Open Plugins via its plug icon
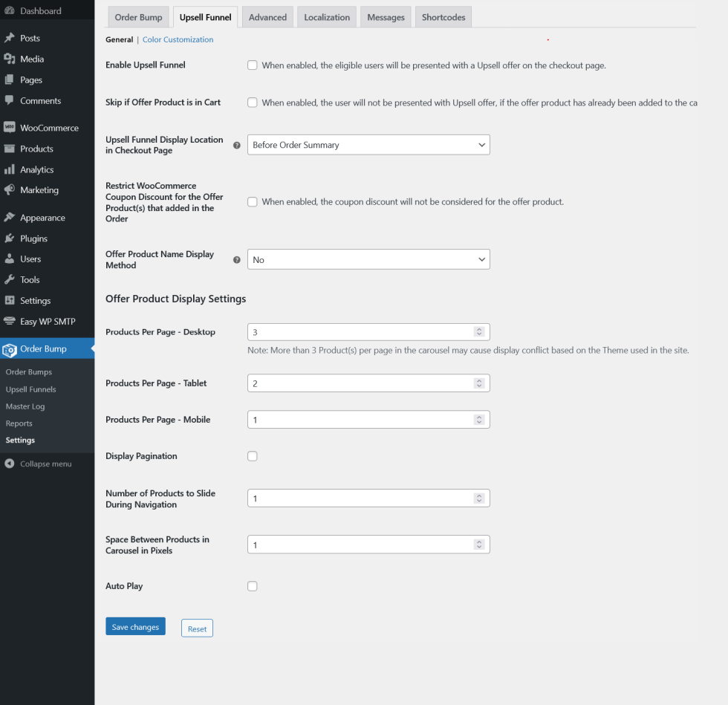 (x=10, y=238)
